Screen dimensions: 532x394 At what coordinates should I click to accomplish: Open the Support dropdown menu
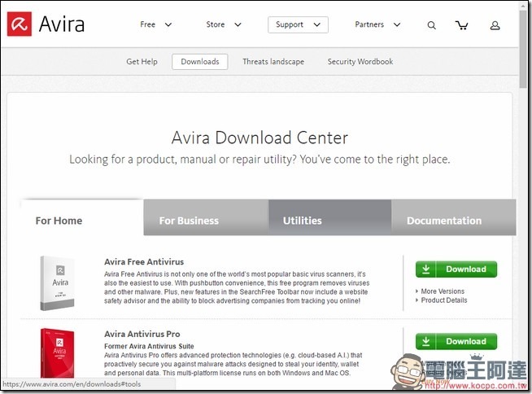pyautogui.click(x=298, y=24)
